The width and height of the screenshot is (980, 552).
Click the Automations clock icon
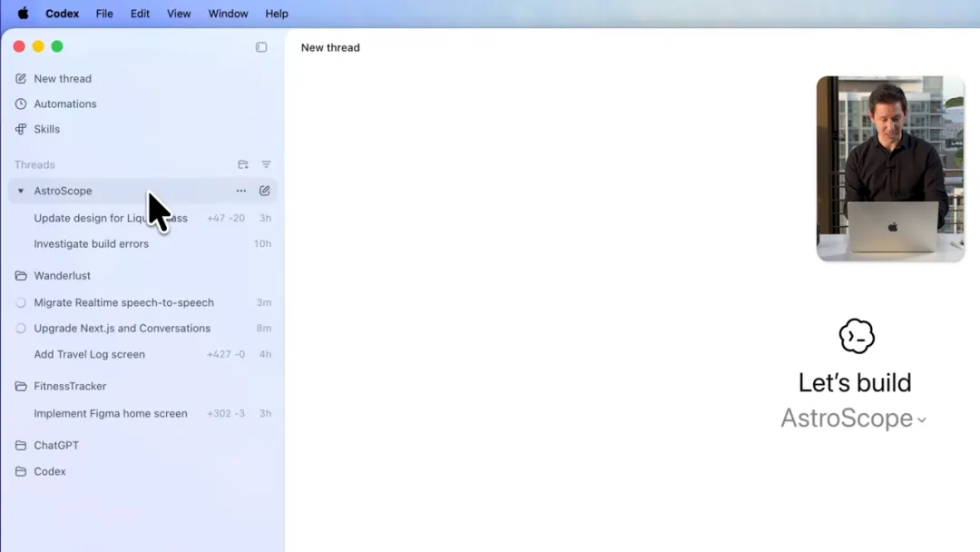tap(21, 103)
